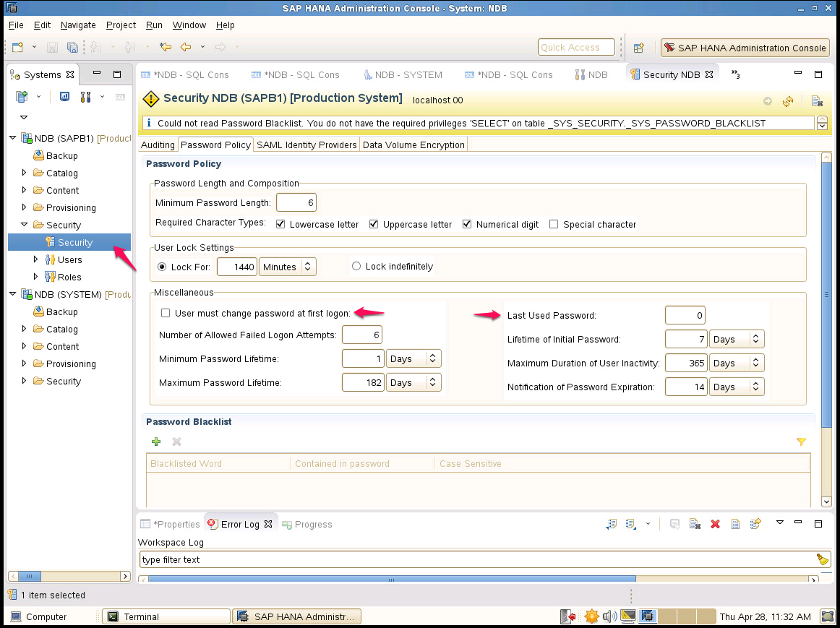This screenshot has height=628, width=840.
Task: Open the File menu
Action: click(x=16, y=25)
